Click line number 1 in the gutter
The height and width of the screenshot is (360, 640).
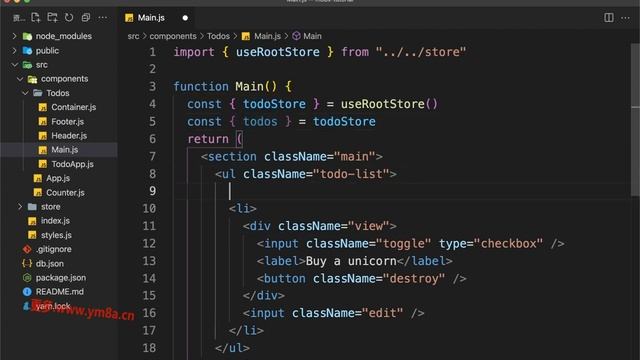152,52
